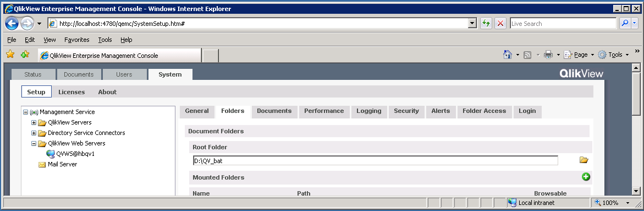Open the Help menu

point(126,40)
